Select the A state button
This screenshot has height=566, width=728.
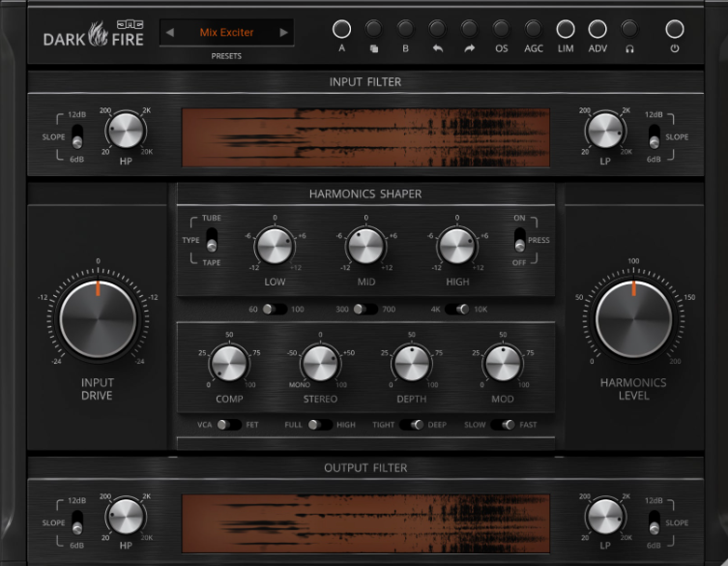click(x=341, y=29)
